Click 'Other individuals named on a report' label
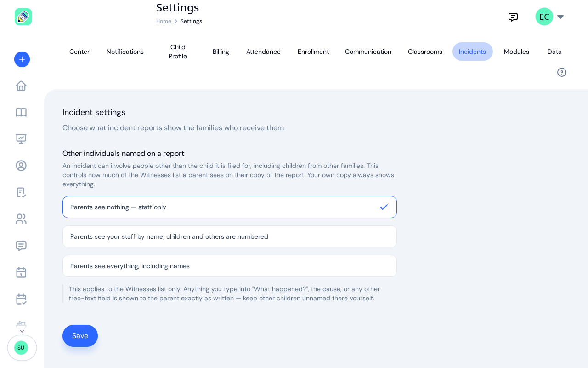The image size is (588, 368). pyautogui.click(x=123, y=154)
